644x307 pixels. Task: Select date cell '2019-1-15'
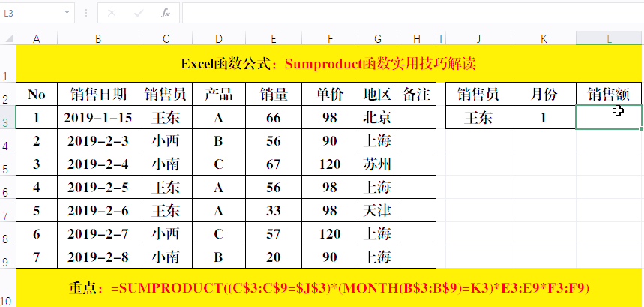coord(98,118)
